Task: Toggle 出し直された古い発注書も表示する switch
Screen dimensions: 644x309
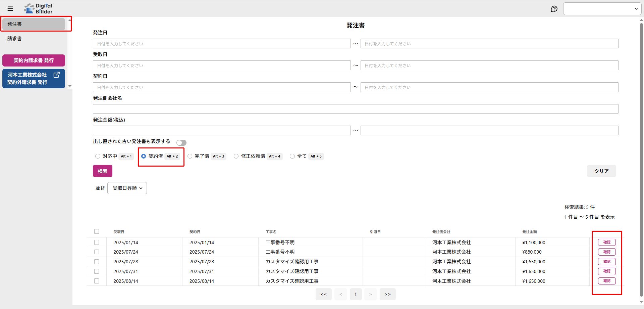Action: 181,143
